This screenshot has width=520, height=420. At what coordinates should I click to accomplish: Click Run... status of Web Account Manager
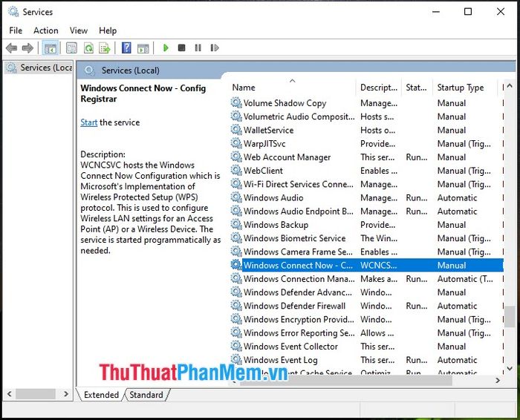pos(417,157)
